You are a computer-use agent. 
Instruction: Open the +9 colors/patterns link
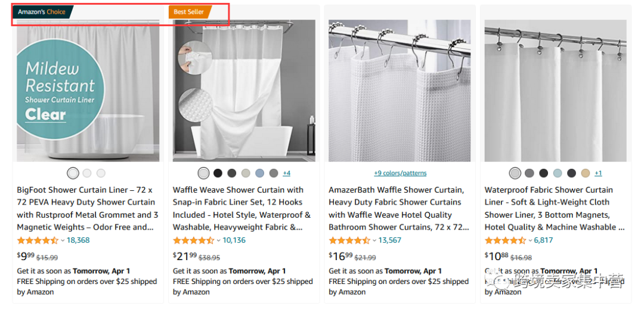point(400,173)
